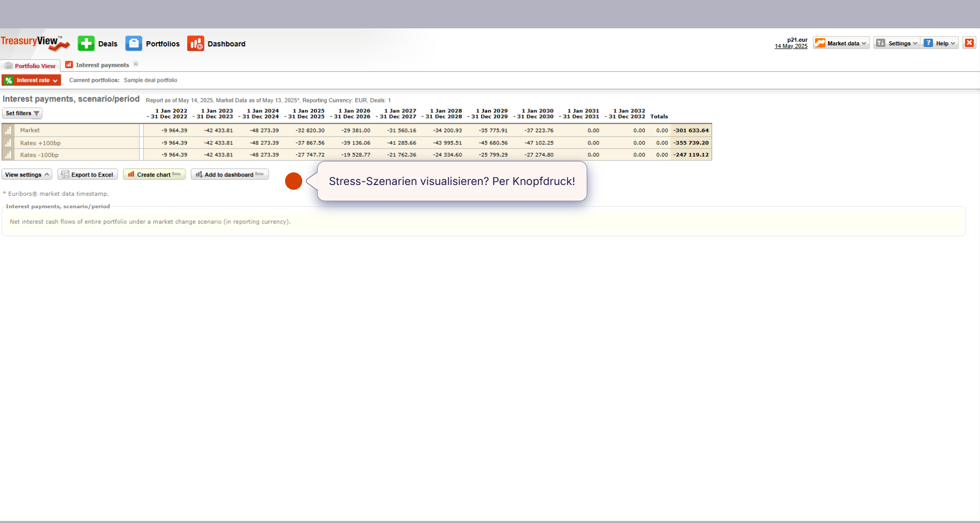This screenshot has height=523, width=980.
Task: Click the chart icon beside Rates -100bp
Action: (8, 155)
